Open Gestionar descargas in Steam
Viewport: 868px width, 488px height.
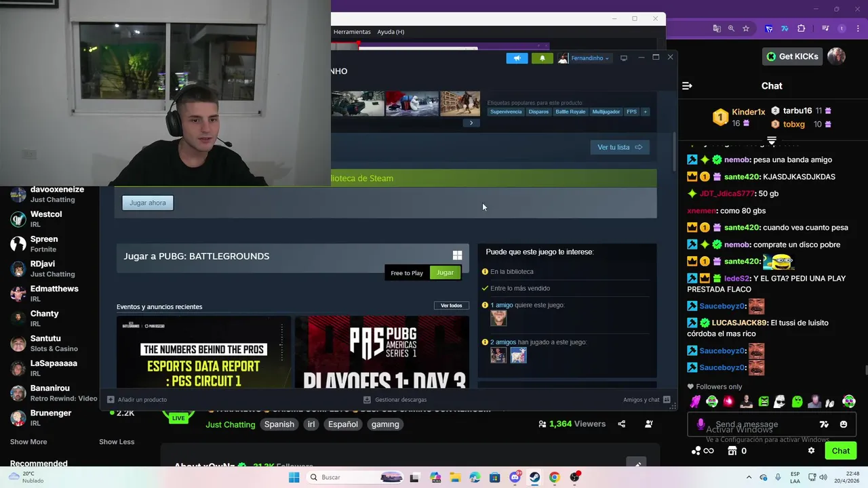click(395, 400)
